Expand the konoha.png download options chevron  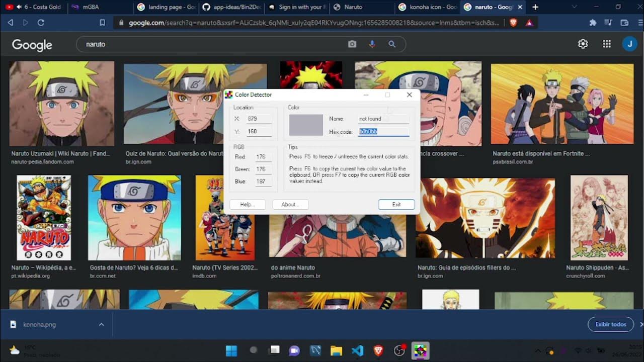[101, 324]
